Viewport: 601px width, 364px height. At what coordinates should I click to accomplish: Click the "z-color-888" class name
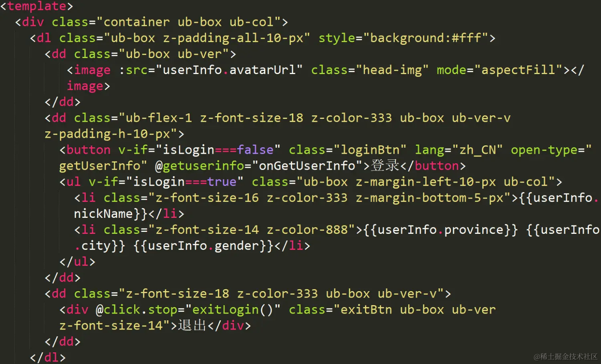click(307, 229)
